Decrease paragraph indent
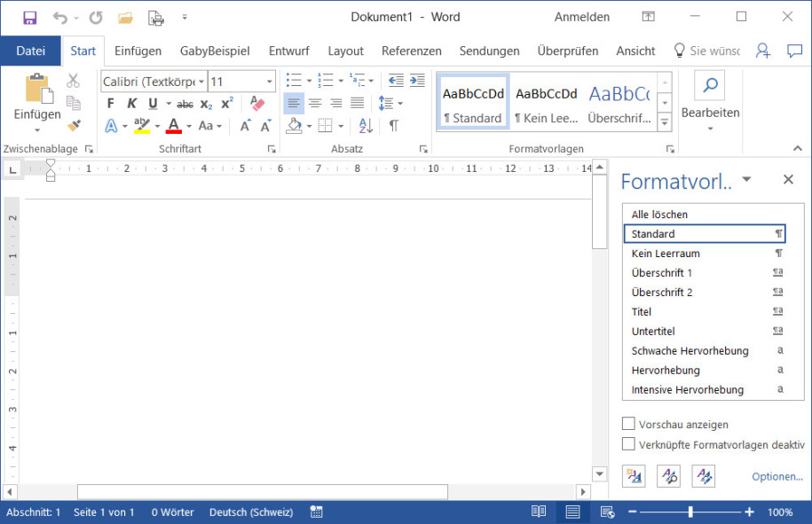The image size is (812, 524). coord(396,81)
